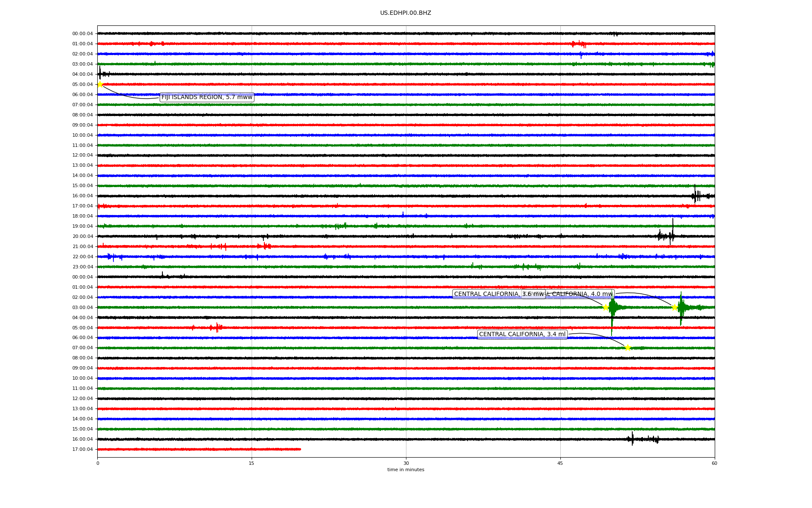Image resolution: width=812 pixels, height=508 pixels.
Task: Click the 45 tick on the time axis
Action: pyautogui.click(x=560, y=463)
